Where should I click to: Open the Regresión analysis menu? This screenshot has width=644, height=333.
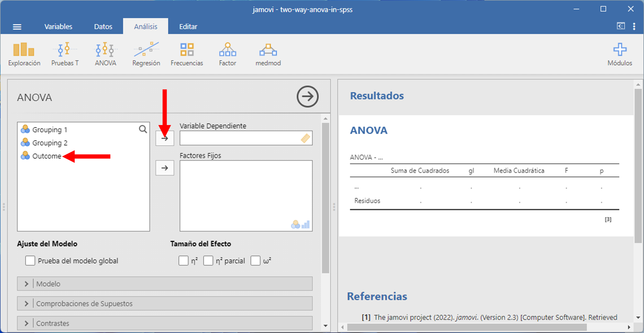point(146,54)
